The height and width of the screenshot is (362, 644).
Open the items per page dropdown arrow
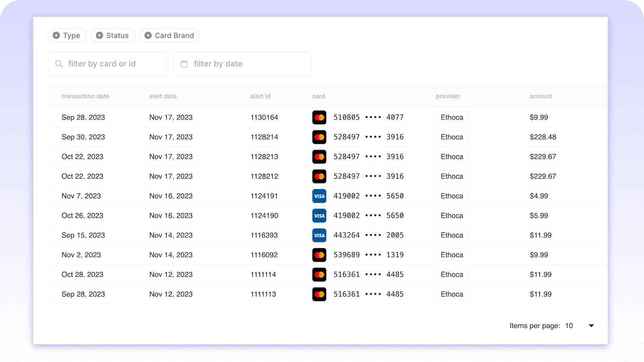point(591,326)
